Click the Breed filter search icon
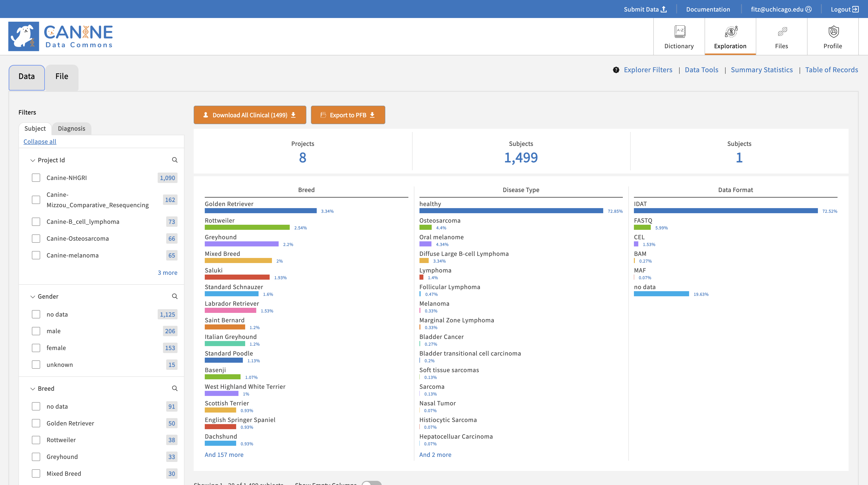This screenshot has width=868, height=485. [x=175, y=388]
